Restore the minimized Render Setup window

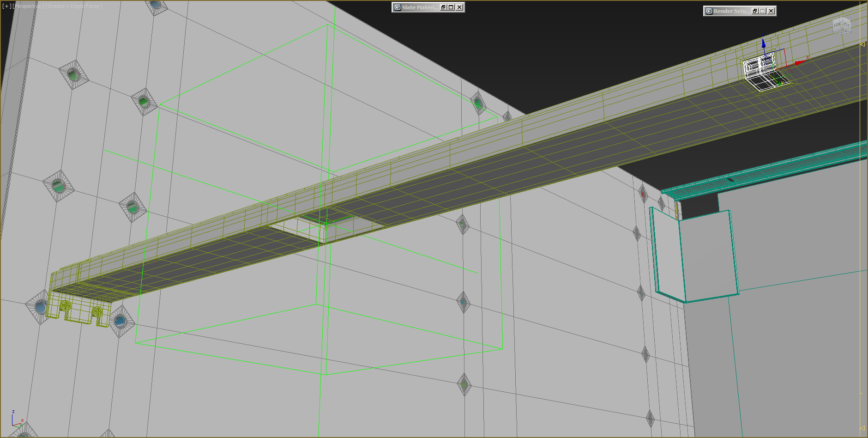tap(755, 11)
